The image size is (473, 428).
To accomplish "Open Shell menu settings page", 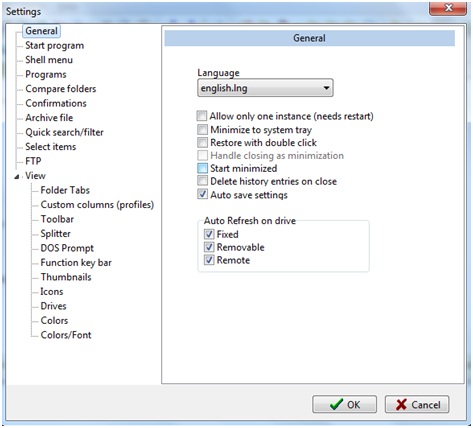I will [49, 60].
